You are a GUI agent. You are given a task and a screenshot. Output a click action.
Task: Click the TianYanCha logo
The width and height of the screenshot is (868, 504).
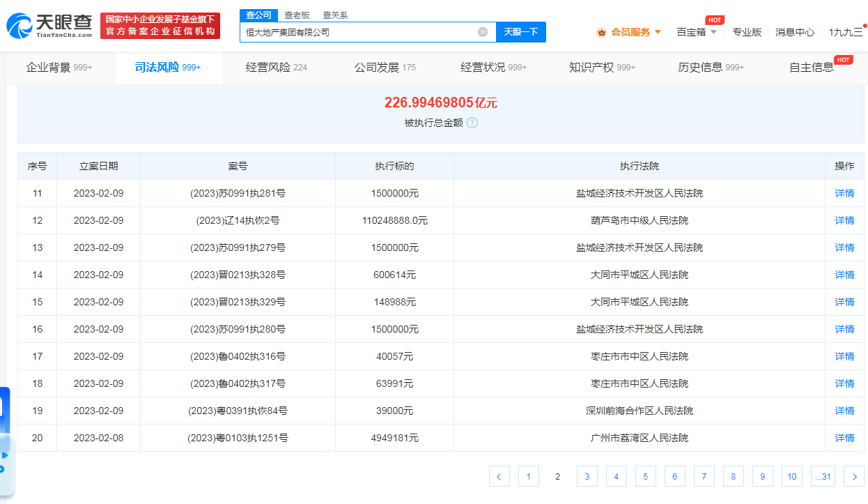pos(49,25)
